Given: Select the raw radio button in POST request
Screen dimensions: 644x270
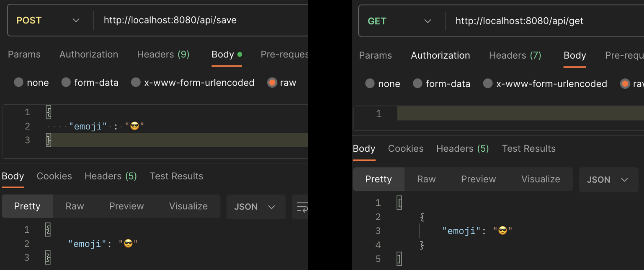Looking at the screenshot, I should (272, 83).
